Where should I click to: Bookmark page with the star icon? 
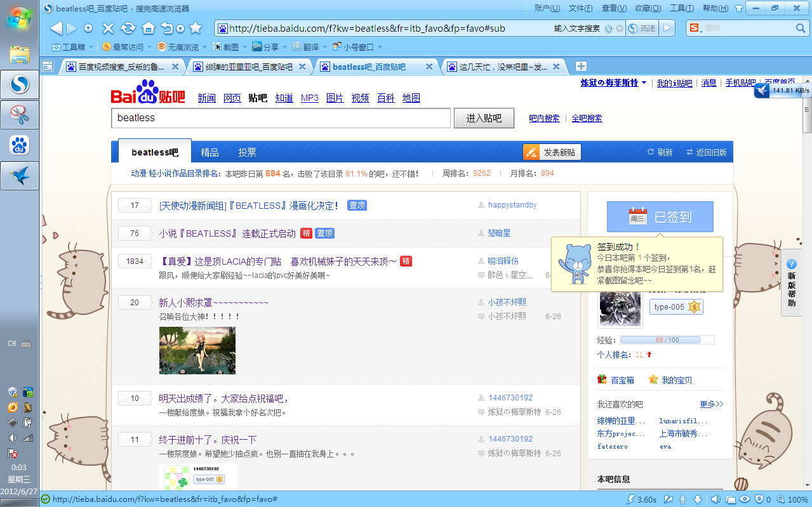196,28
